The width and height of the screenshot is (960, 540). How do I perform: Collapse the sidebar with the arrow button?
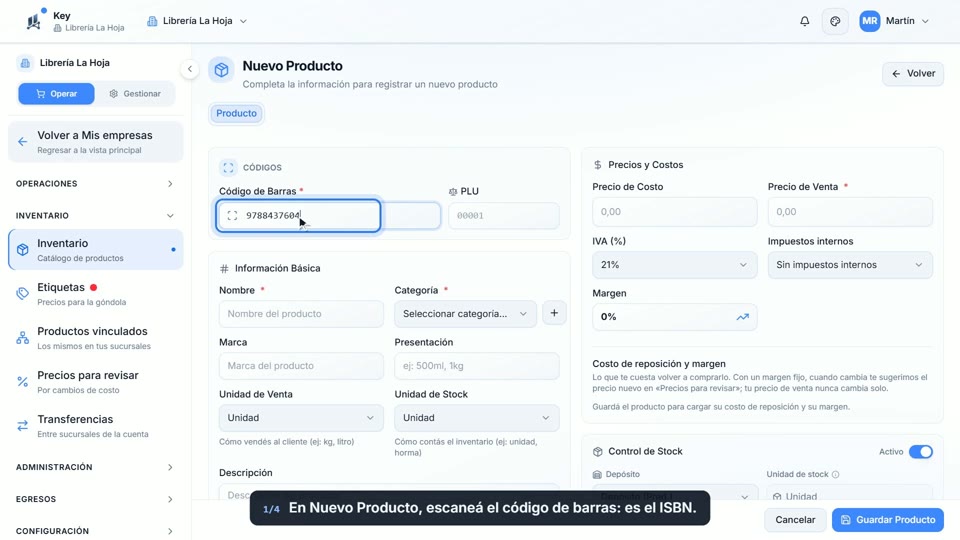(190, 69)
